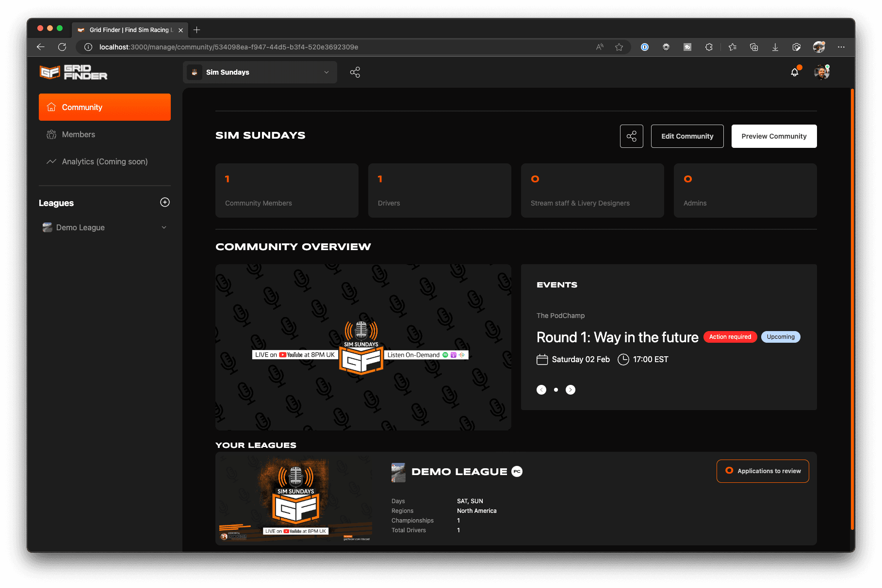Open Preview Community
This screenshot has width=882, height=588.
pos(773,136)
